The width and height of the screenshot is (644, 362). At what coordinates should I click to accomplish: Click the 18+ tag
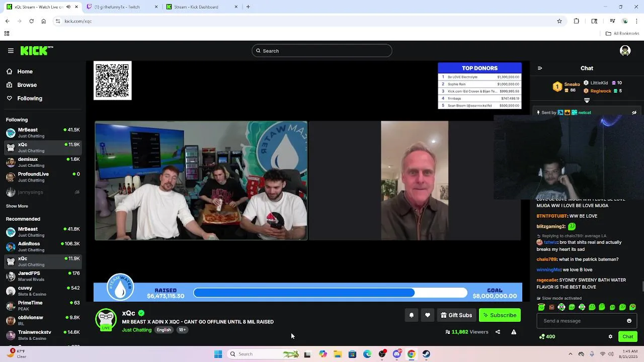pos(182,330)
